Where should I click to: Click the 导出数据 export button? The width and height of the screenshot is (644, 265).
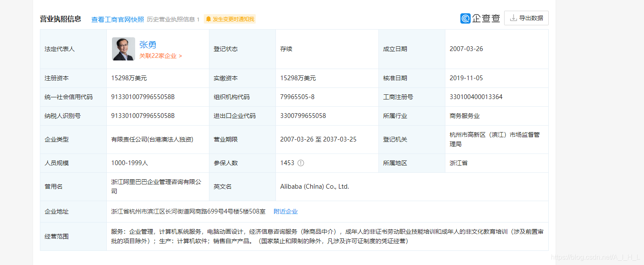coord(526,18)
